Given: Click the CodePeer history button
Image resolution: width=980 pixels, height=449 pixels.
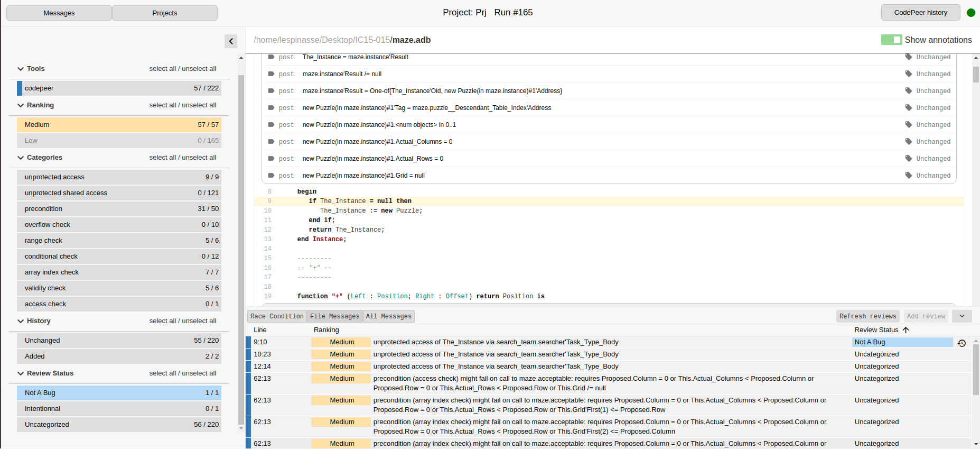Looking at the screenshot, I should tap(920, 13).
